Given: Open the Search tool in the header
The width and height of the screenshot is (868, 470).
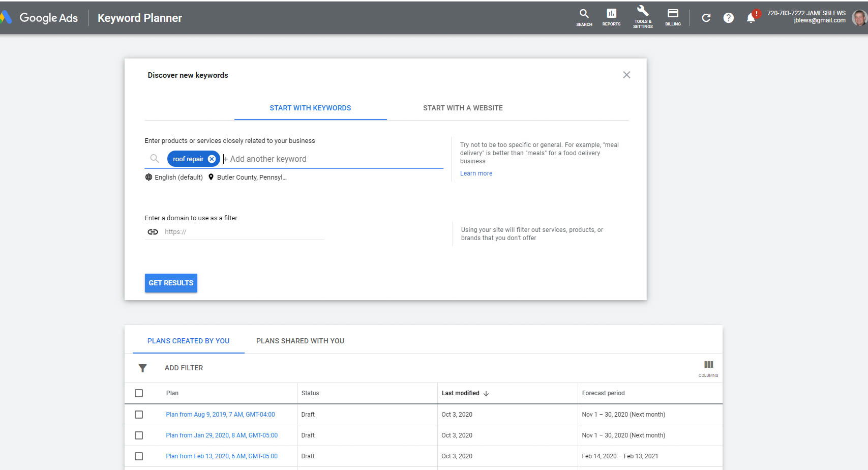Looking at the screenshot, I should [x=584, y=17].
